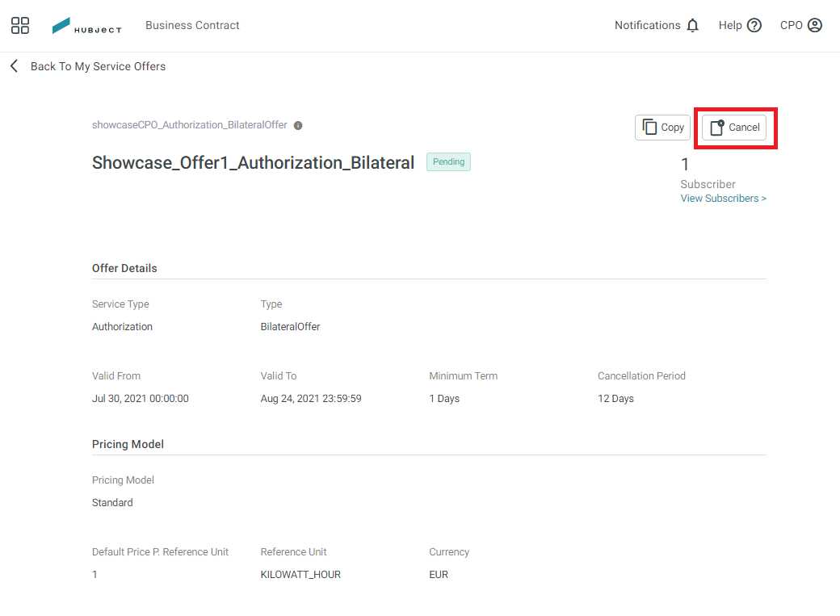Open the apps grid menu icon
The image size is (840, 616).
20,25
